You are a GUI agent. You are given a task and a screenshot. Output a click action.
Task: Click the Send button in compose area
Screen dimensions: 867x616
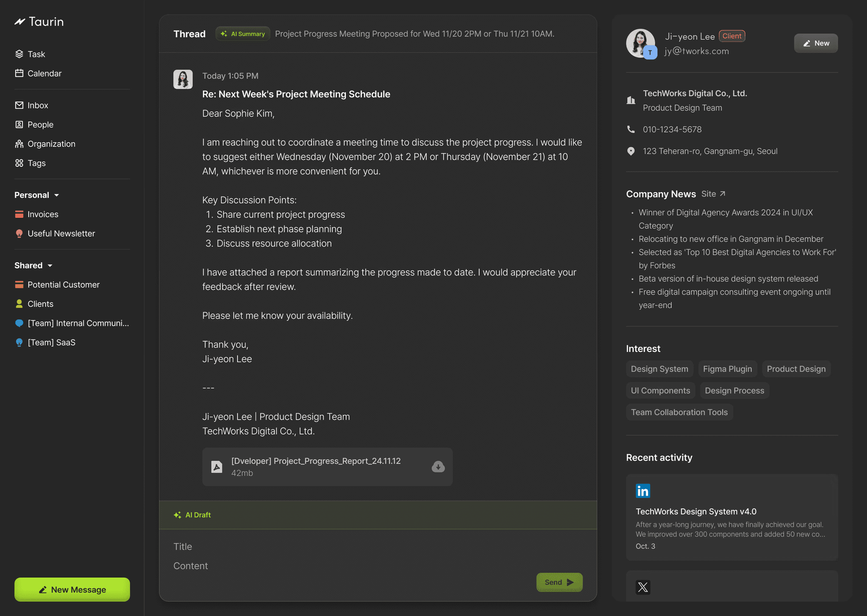[559, 582]
